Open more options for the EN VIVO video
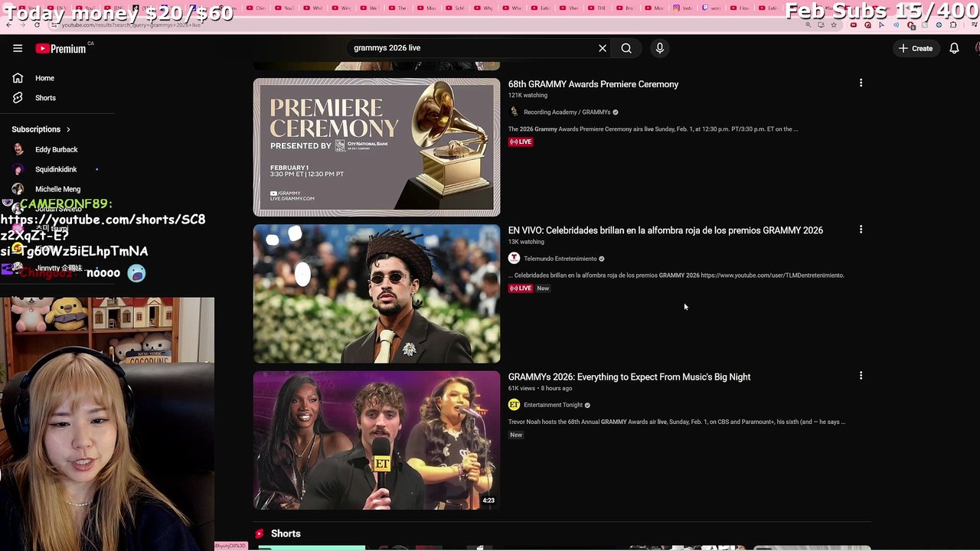 [861, 230]
